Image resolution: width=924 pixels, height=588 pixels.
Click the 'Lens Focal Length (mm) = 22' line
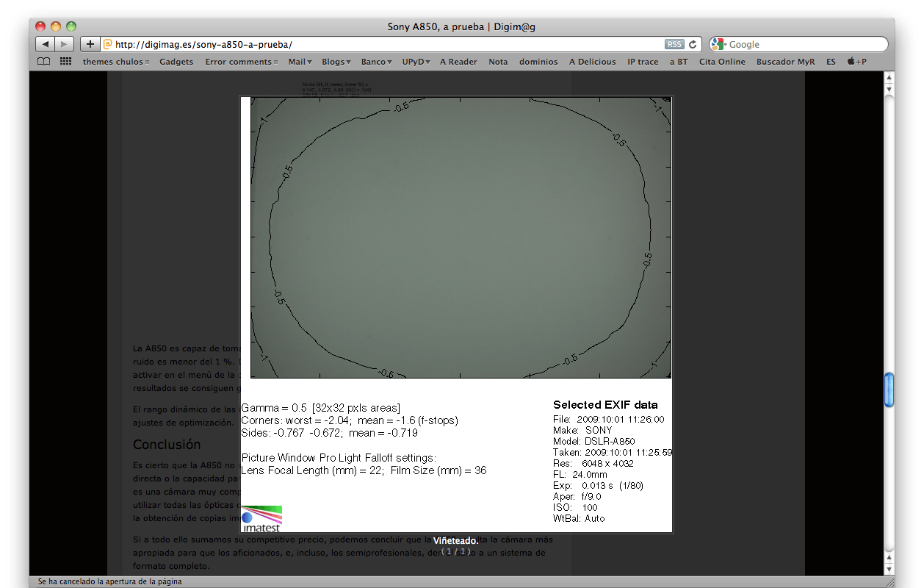click(364, 470)
